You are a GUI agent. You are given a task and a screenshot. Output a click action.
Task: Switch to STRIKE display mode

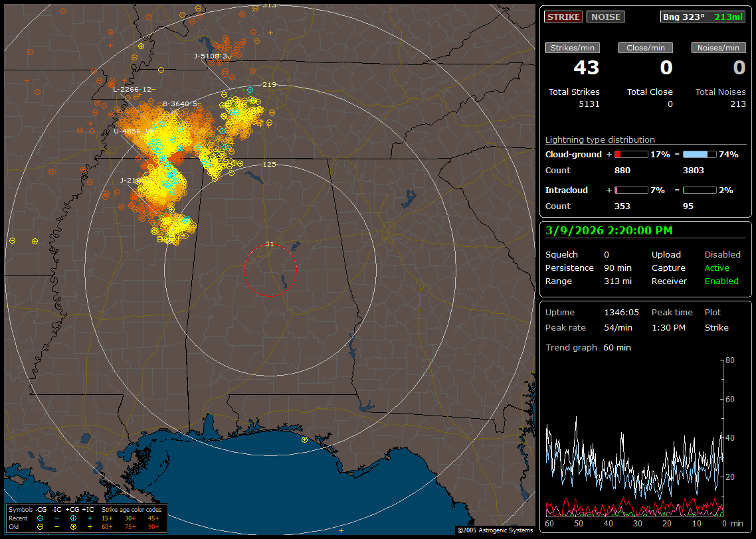point(563,17)
